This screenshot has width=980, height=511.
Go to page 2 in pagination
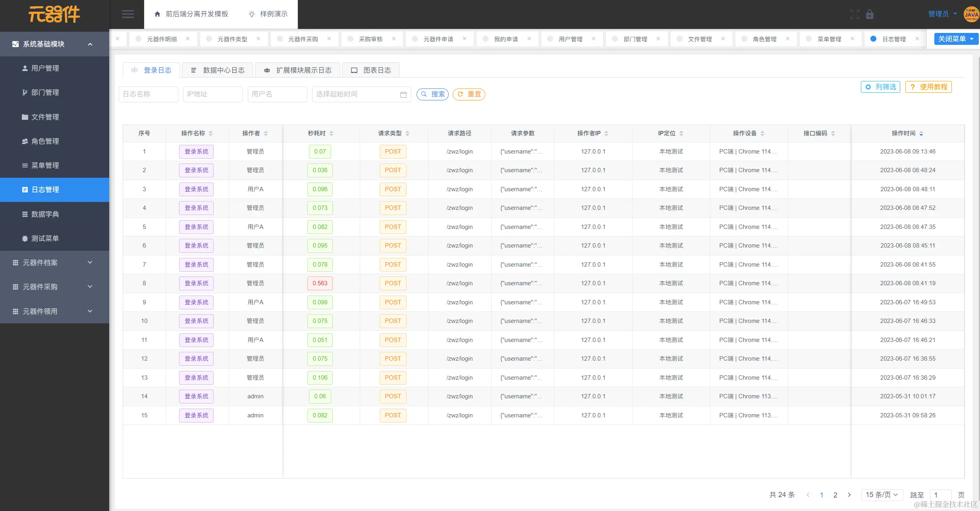835,495
